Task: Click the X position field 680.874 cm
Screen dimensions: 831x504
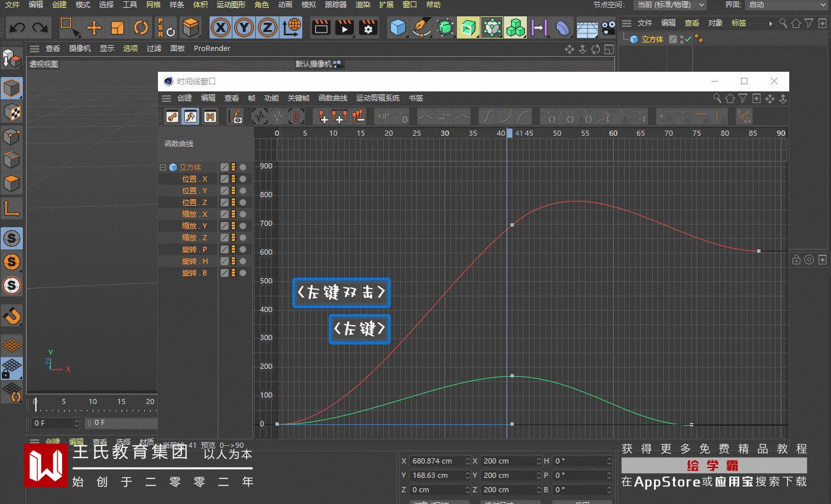Action: tap(441, 461)
